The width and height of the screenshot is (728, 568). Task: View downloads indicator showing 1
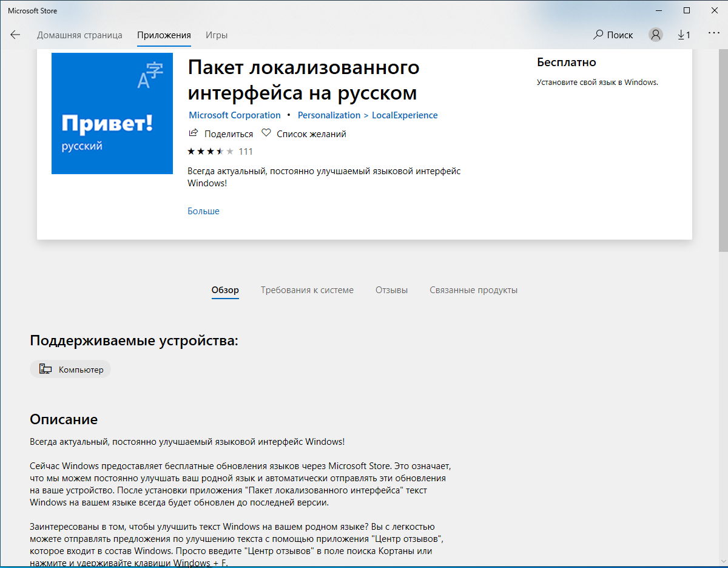tap(684, 35)
